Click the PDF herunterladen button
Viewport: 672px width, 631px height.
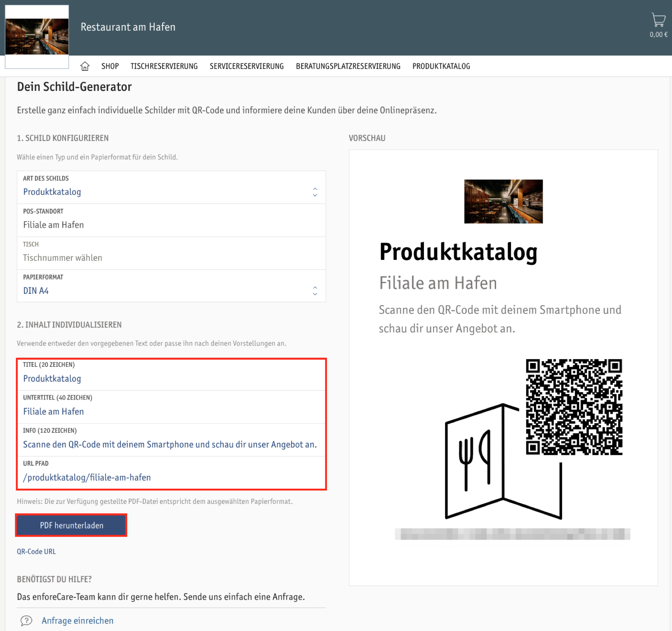click(71, 525)
